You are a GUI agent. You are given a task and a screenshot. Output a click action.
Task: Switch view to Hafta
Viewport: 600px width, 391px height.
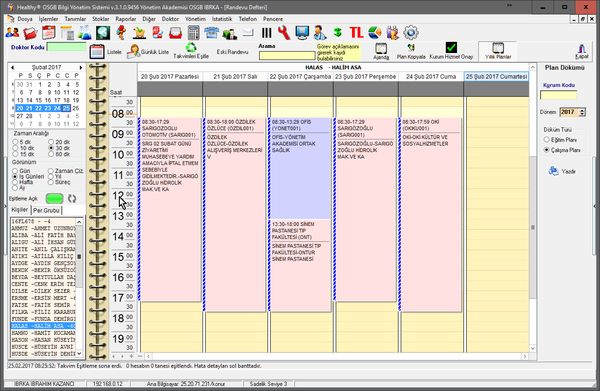tap(15, 182)
